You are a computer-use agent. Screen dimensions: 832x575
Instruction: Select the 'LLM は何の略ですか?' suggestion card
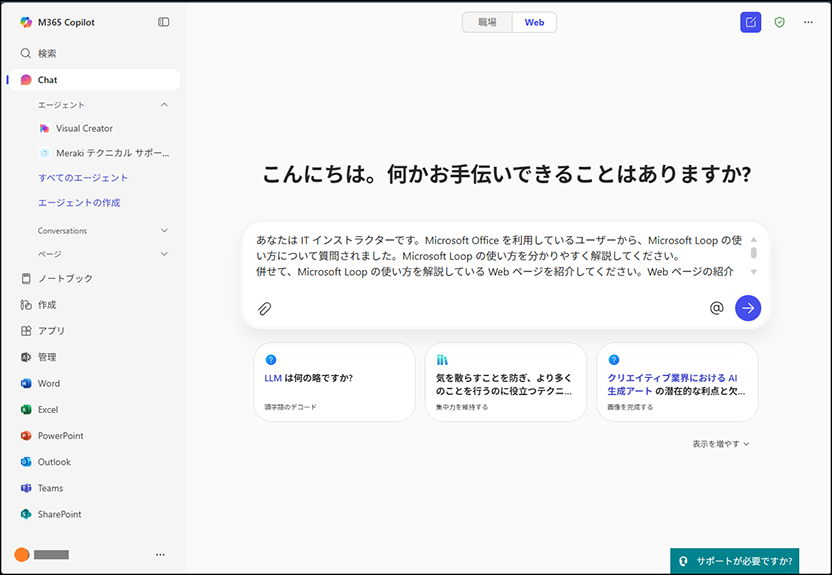334,382
